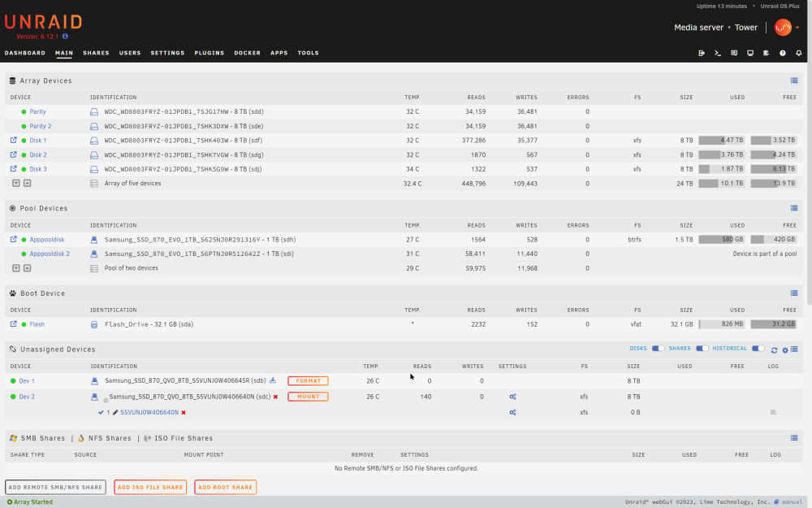
Task: Launch the web terminal icon
Action: 718,53
